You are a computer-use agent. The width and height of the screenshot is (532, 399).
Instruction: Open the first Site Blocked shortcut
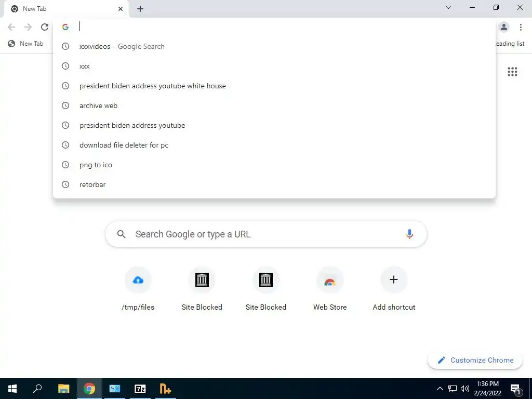202,289
